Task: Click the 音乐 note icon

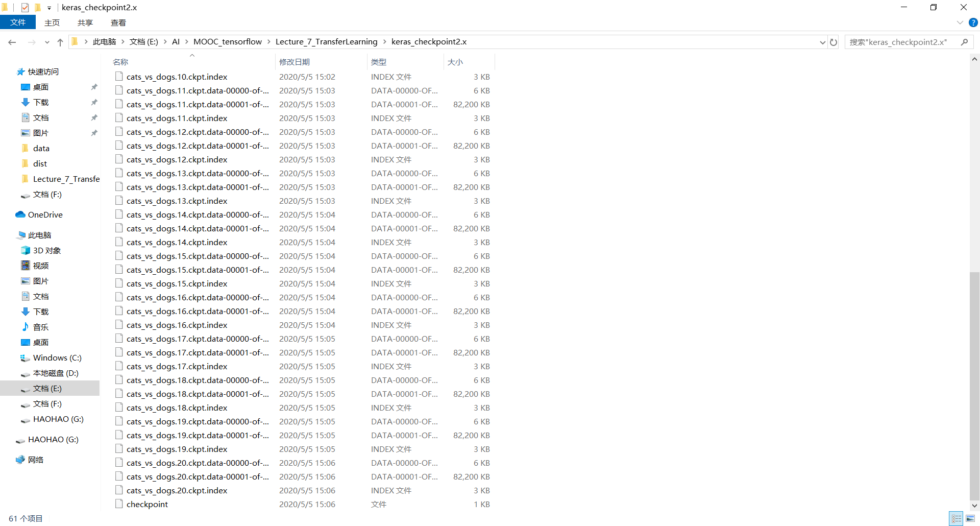Action: click(26, 327)
